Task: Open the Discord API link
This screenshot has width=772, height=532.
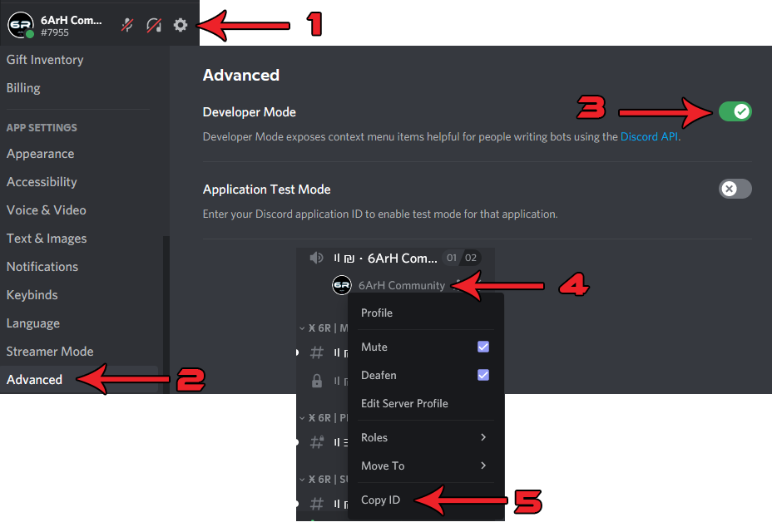Action: [x=649, y=136]
